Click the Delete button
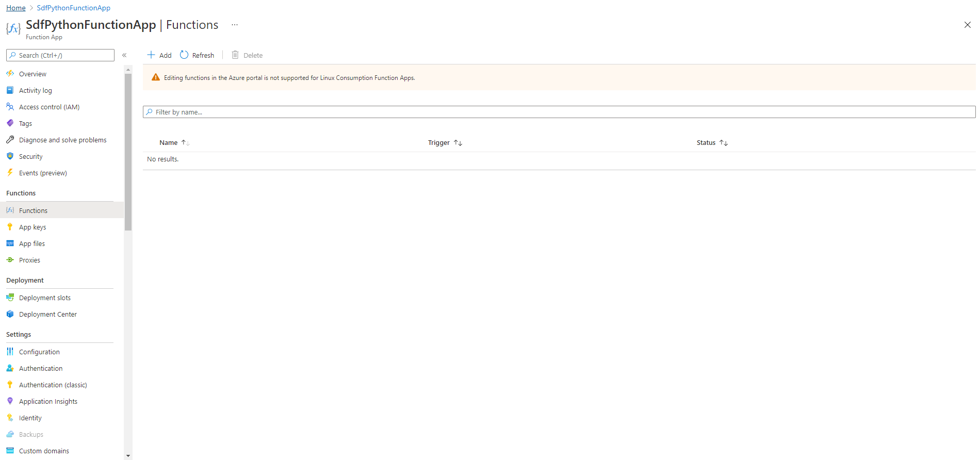This screenshot has height=460, width=980. tap(247, 55)
